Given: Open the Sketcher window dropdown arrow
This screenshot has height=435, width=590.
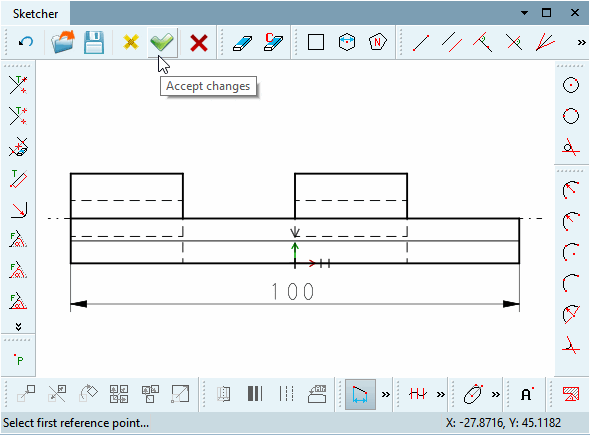Looking at the screenshot, I should [524, 13].
